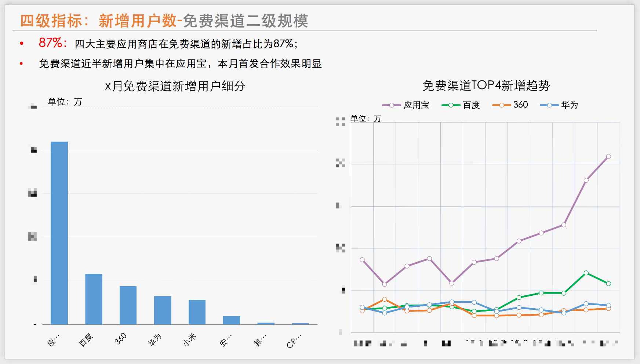Click the 单位：万 label above the line chart
Screen dimensions: 640x364
(x=366, y=118)
